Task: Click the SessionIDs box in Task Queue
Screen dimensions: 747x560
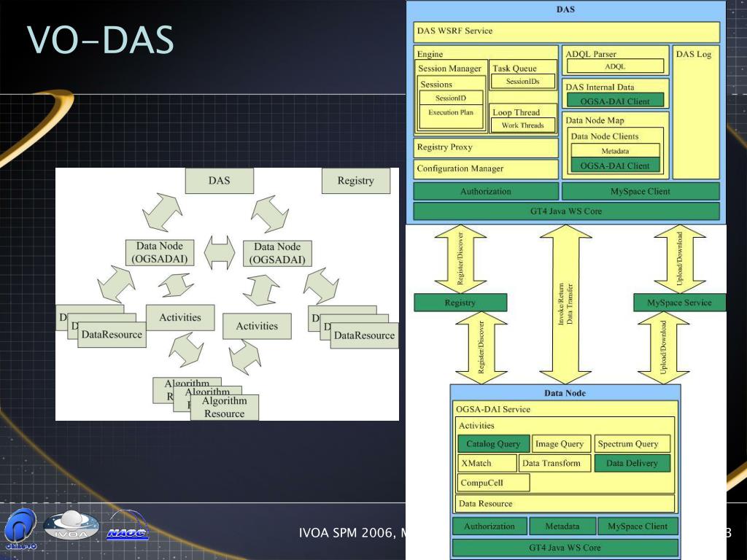Action: click(522, 82)
